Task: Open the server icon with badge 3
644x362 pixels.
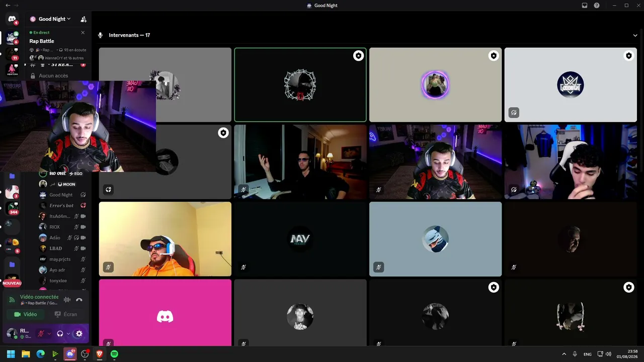Action: pos(12,192)
